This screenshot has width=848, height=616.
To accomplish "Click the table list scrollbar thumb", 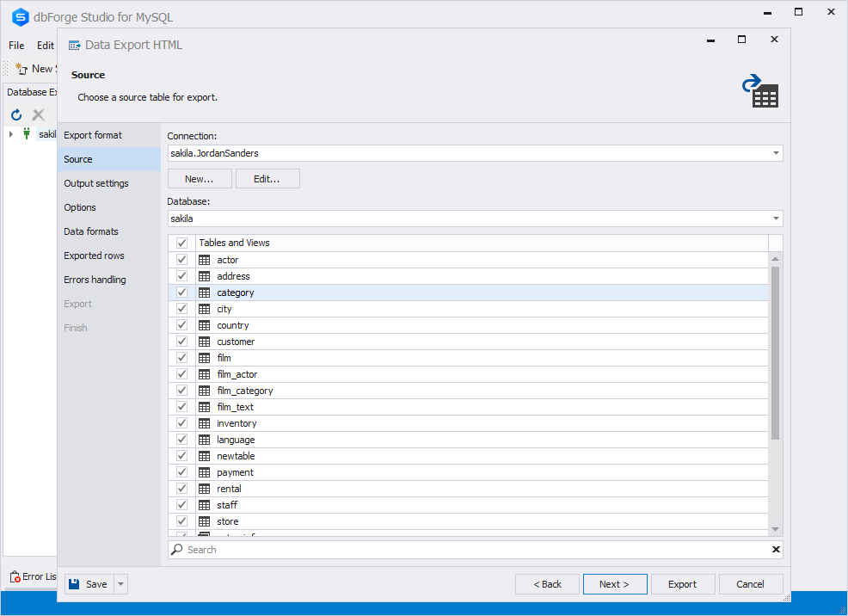I will click(x=776, y=353).
